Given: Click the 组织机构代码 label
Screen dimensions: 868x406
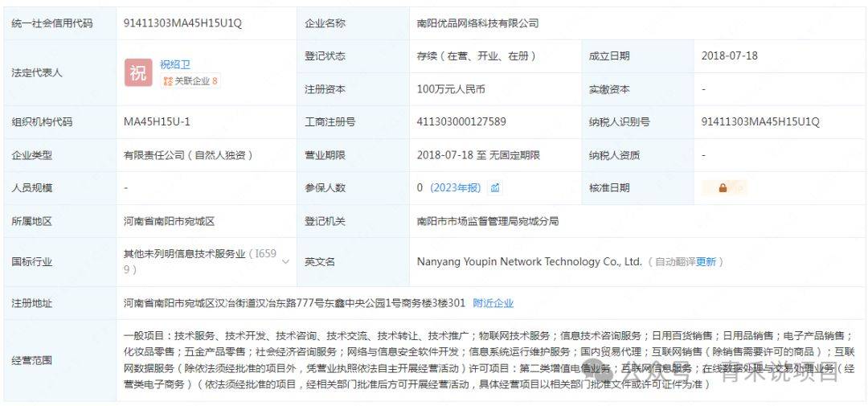Looking at the screenshot, I should coord(42,122).
